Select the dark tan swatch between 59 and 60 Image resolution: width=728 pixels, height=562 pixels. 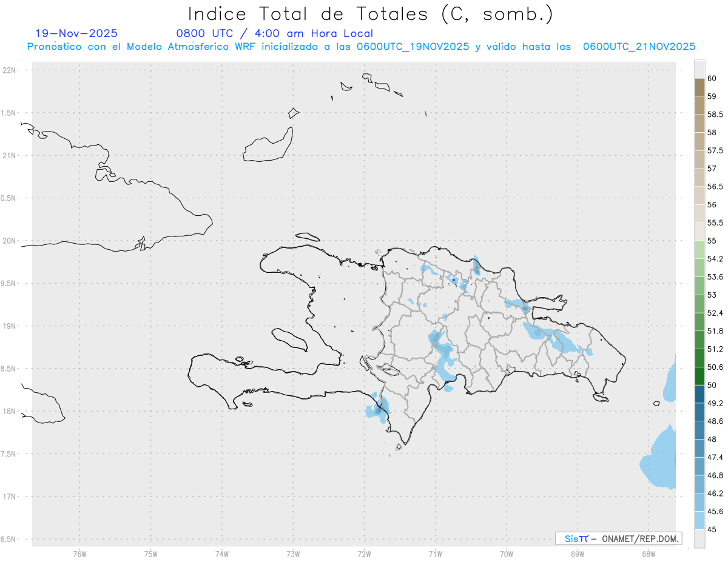click(x=699, y=87)
